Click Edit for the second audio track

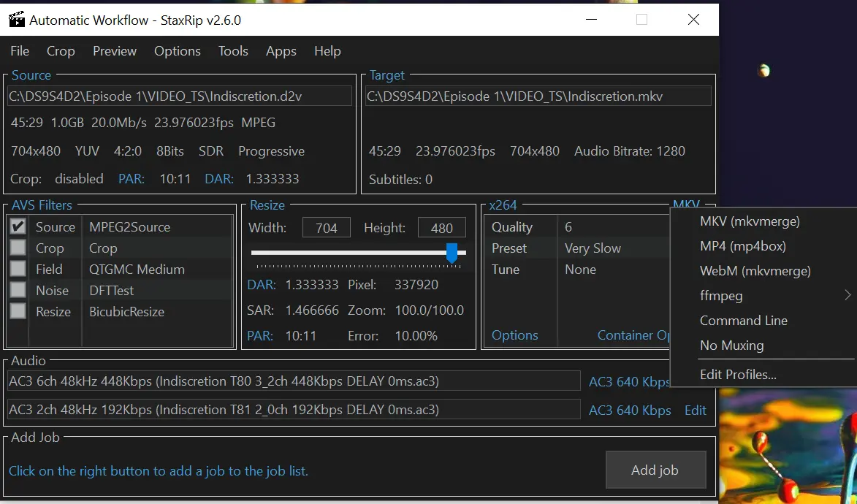[x=696, y=410]
